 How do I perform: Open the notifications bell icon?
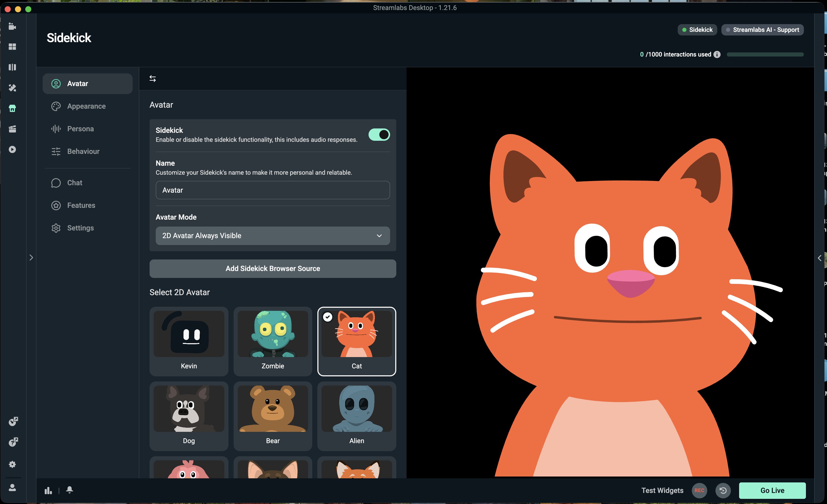[x=69, y=490]
